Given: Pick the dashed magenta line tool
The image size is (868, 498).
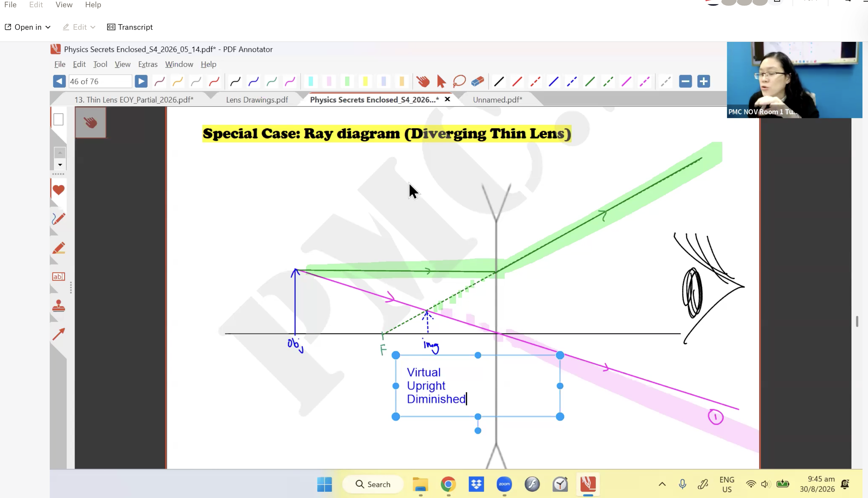Looking at the screenshot, I should (644, 82).
